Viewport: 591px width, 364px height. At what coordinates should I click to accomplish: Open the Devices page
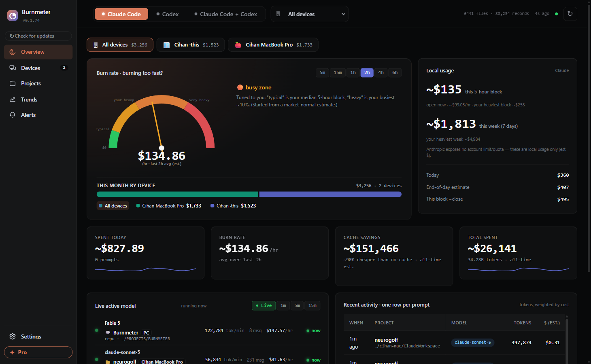[38, 68]
